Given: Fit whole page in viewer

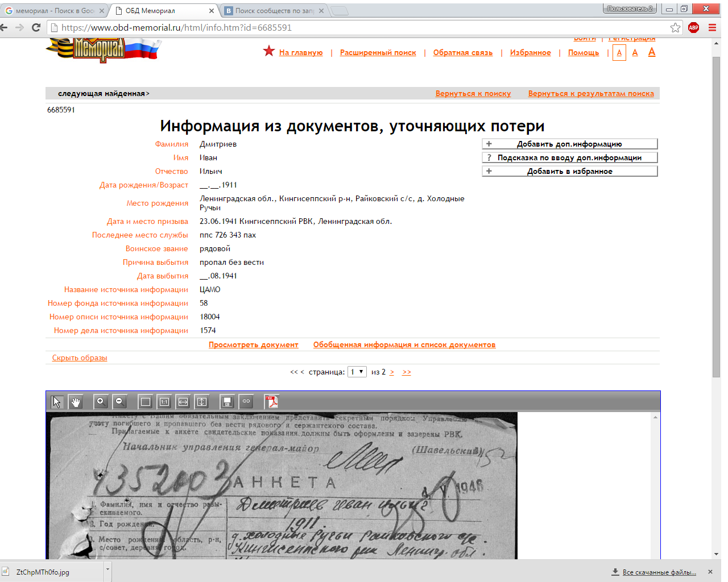Looking at the screenshot, I should [146, 402].
